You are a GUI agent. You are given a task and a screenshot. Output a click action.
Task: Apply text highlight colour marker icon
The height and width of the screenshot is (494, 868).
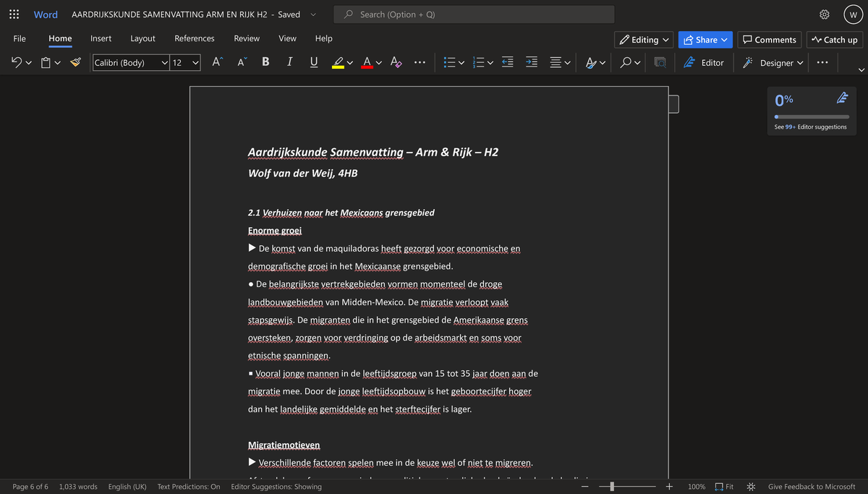click(x=338, y=63)
